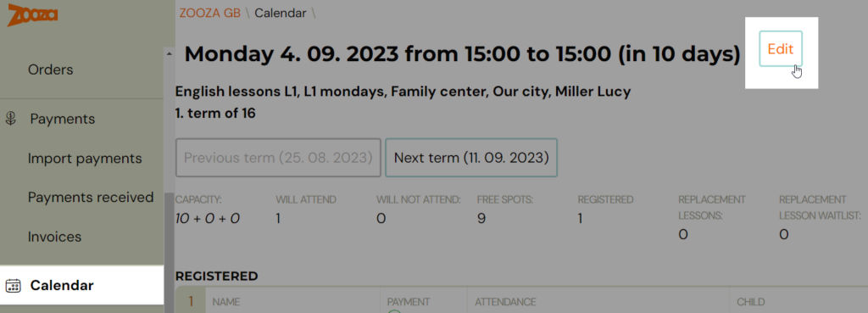This screenshot has width=868, height=313.
Task: Click the Edit button beside the date
Action: 781,48
